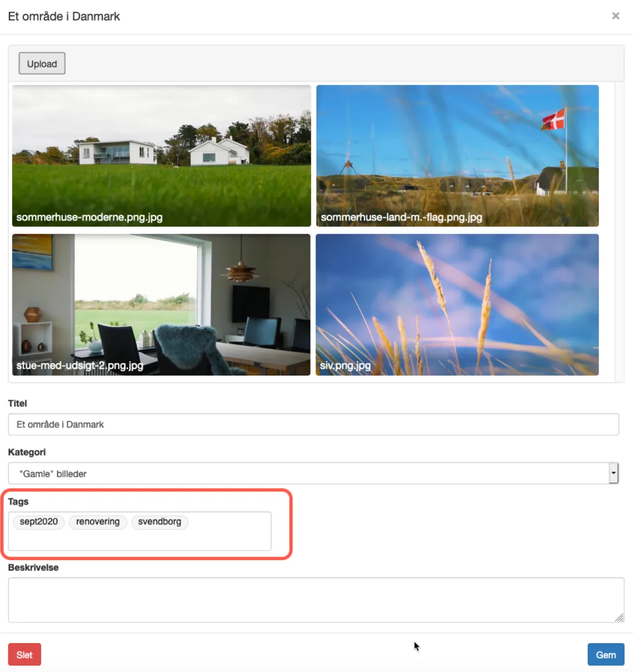The height and width of the screenshot is (672, 633).
Task: Focus the Beskrivelse text area
Action: [313, 599]
